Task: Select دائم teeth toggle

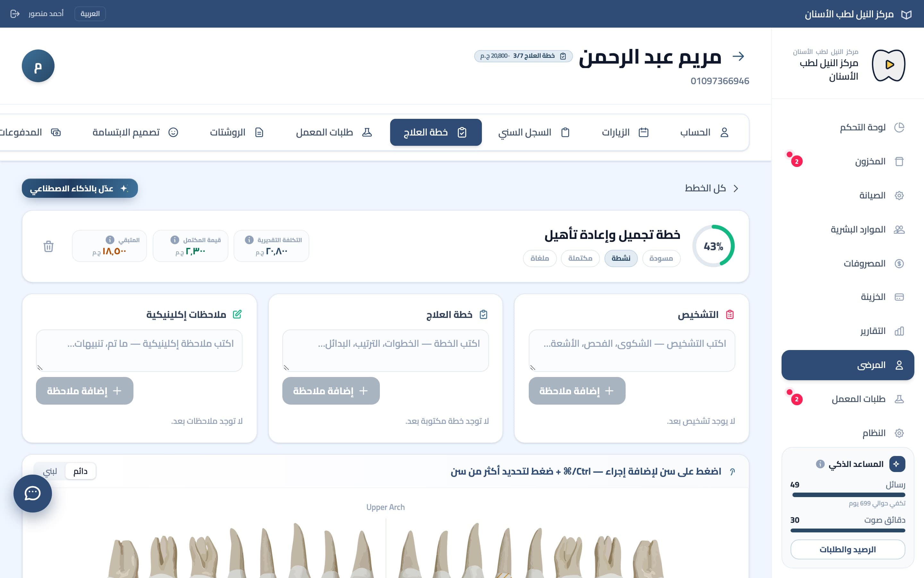Action: [80, 471]
